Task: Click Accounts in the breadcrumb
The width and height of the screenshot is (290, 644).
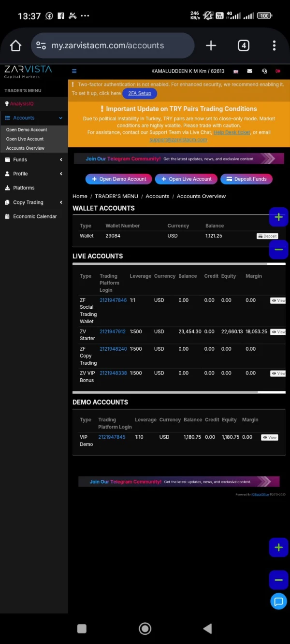Action: coord(158,196)
